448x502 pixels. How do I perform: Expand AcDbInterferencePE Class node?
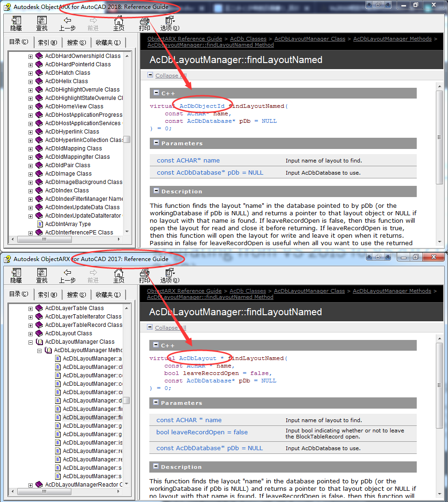(30, 233)
